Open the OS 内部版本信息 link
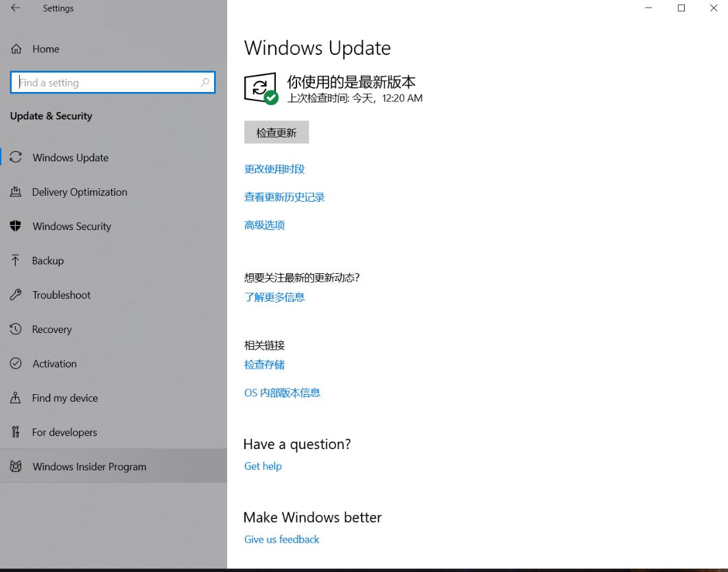 [x=282, y=393]
